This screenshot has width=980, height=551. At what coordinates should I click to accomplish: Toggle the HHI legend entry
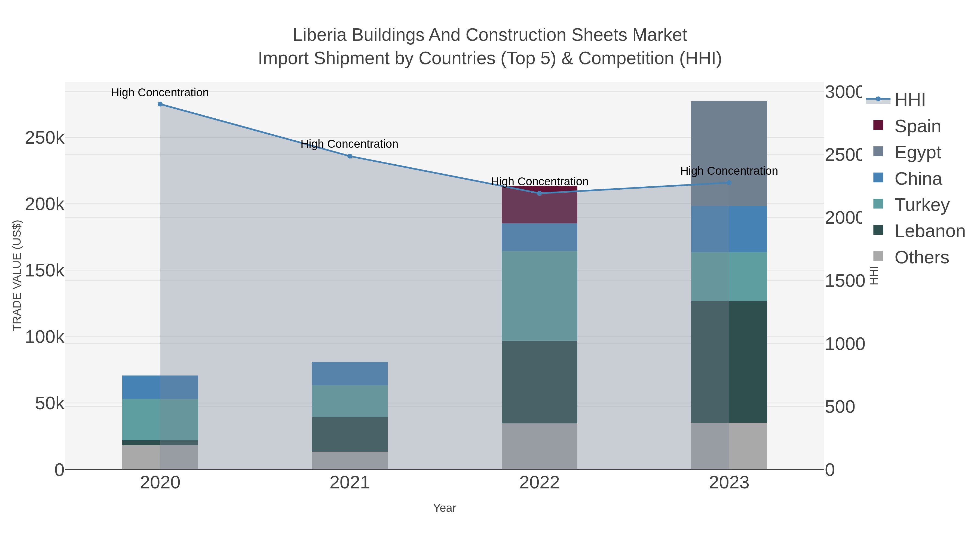coord(896,100)
